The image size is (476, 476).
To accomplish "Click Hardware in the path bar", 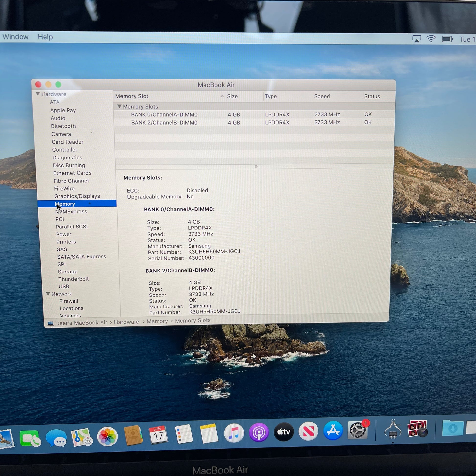I will (x=126, y=322).
